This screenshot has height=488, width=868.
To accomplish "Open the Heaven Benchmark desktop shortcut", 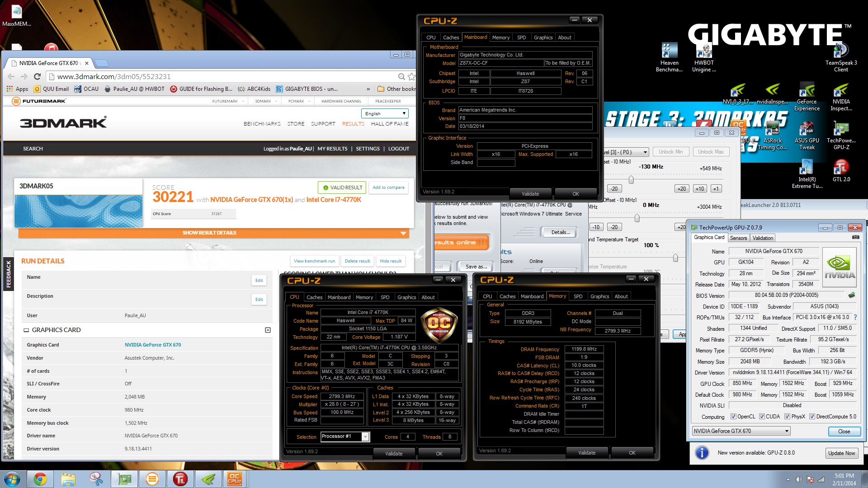I will coord(669,57).
